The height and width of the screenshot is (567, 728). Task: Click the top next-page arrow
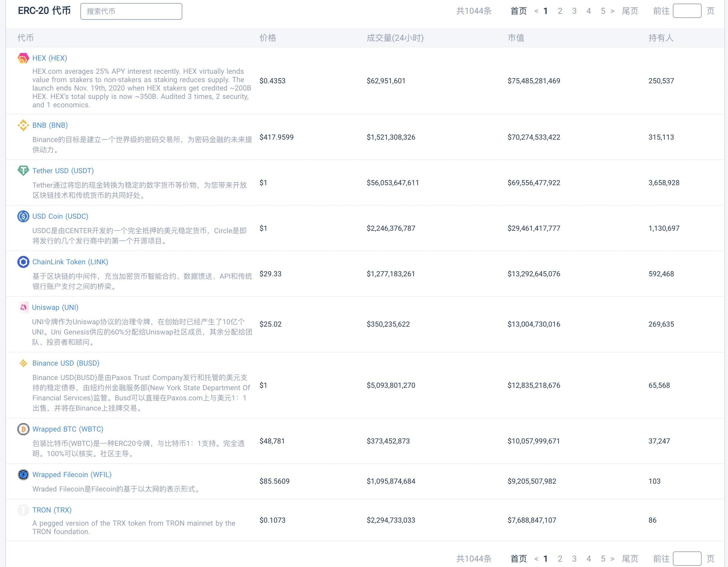coord(612,11)
